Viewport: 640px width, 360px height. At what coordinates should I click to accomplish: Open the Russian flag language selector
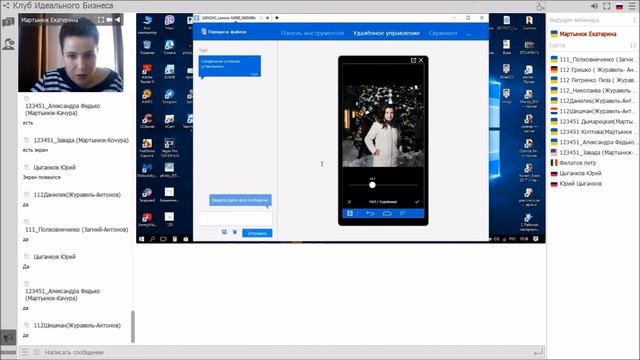click(x=620, y=7)
